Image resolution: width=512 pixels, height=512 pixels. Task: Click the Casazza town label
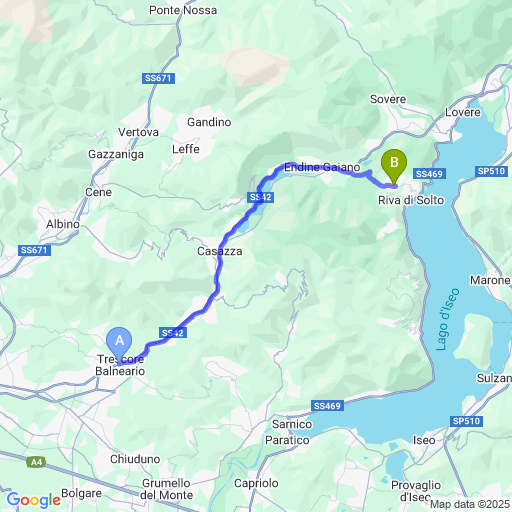[220, 251]
